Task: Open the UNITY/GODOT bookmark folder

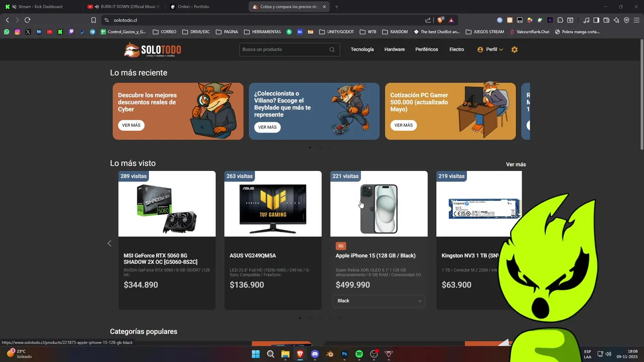Action: tap(337, 32)
